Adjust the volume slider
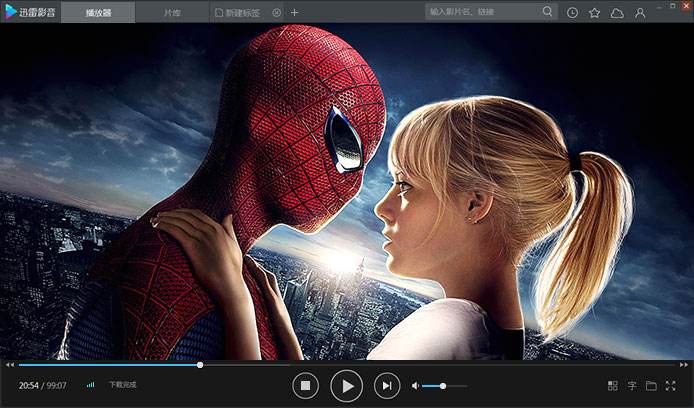This screenshot has width=694, height=408. pyautogui.click(x=442, y=386)
